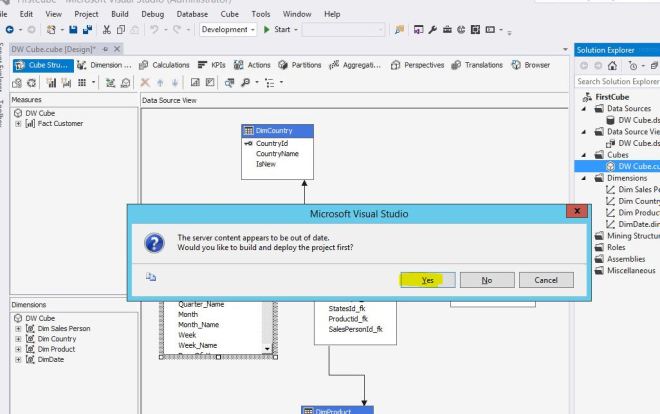Click the copy icon in dialog corner
The width and height of the screenshot is (660, 414).
click(x=151, y=280)
